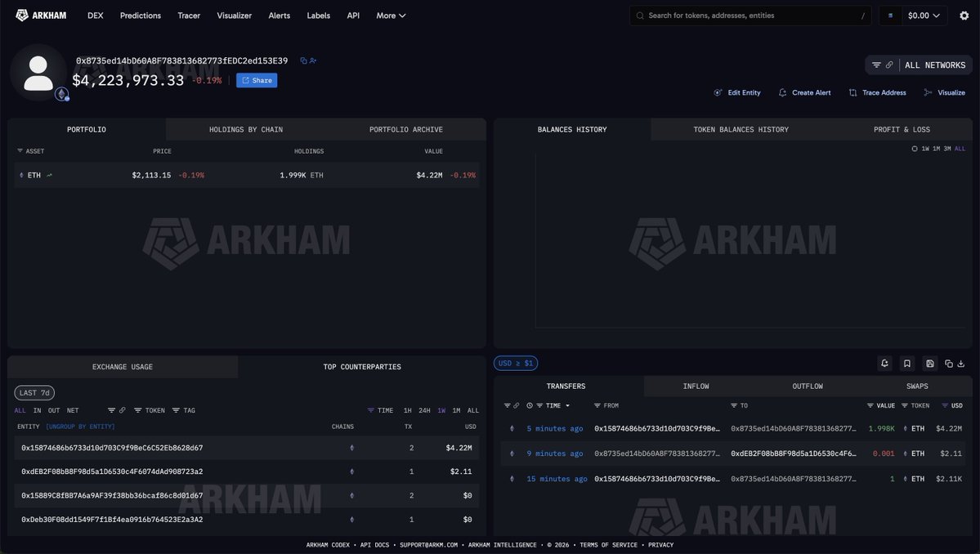Click the copy icon above transfers table

(949, 364)
